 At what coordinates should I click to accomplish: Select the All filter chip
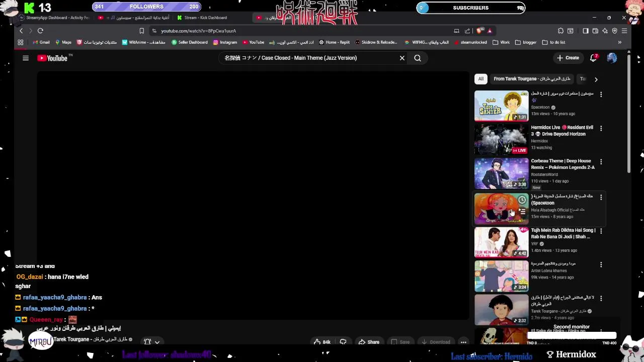(x=481, y=79)
